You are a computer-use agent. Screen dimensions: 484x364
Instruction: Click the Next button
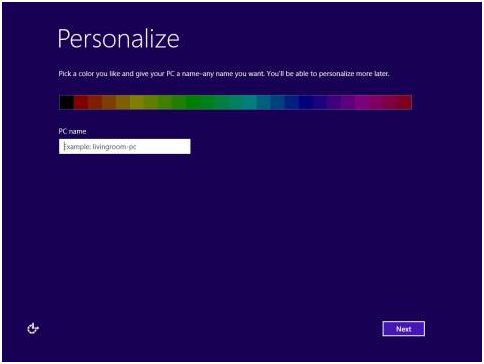[403, 329]
